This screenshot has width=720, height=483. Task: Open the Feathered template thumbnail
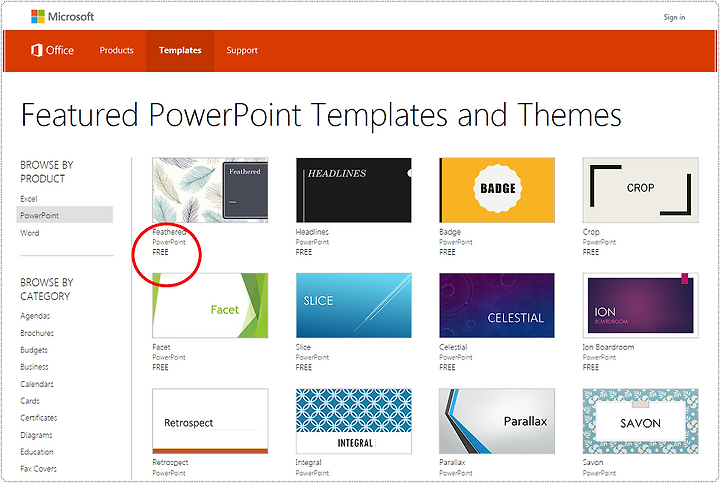210,190
